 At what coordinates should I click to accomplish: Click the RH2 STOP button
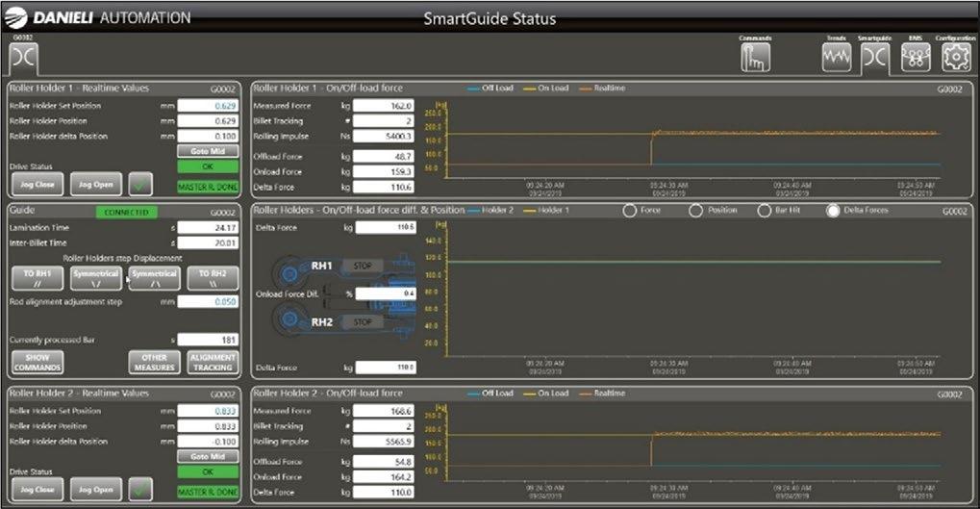(x=363, y=322)
